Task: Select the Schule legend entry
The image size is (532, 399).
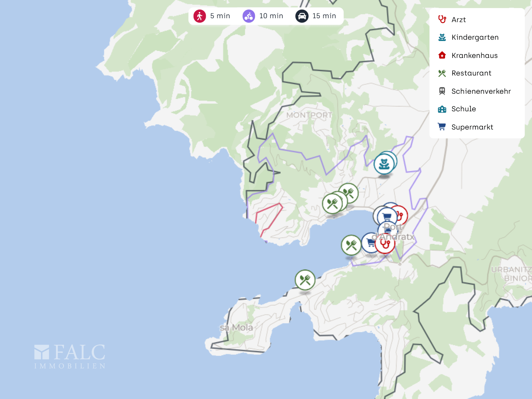Action: (x=463, y=109)
